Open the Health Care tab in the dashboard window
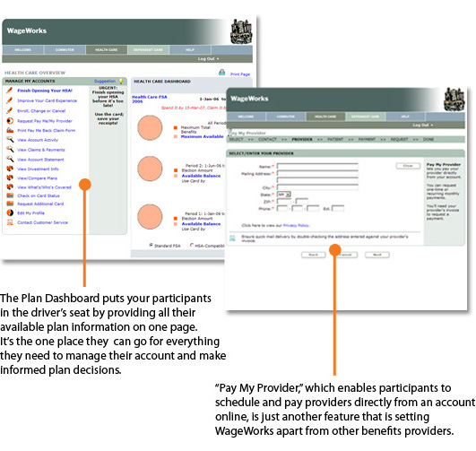476x451 pixels. pyautogui.click(x=107, y=50)
